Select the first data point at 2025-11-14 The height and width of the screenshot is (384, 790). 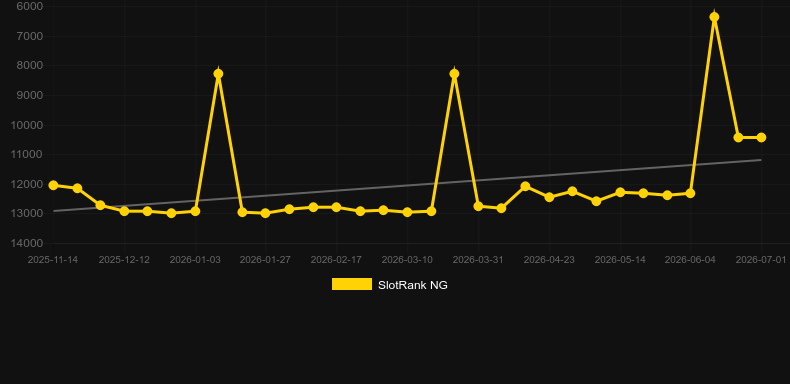click(53, 185)
